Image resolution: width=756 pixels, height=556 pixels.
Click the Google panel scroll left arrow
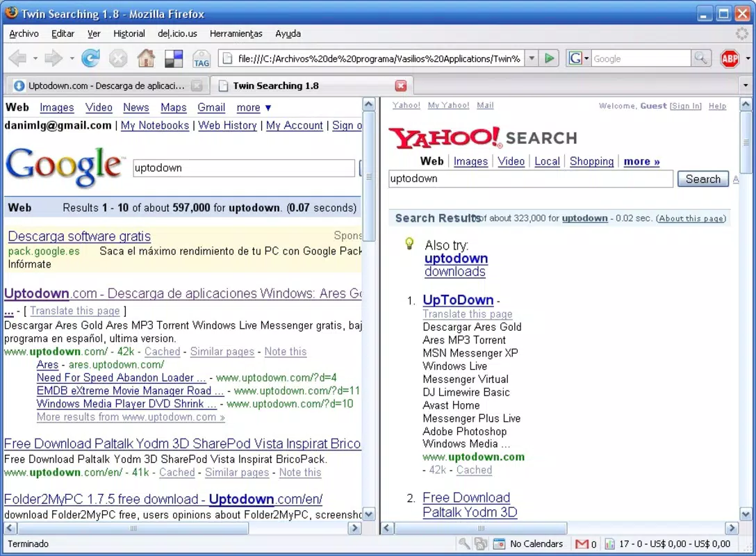coord(10,528)
